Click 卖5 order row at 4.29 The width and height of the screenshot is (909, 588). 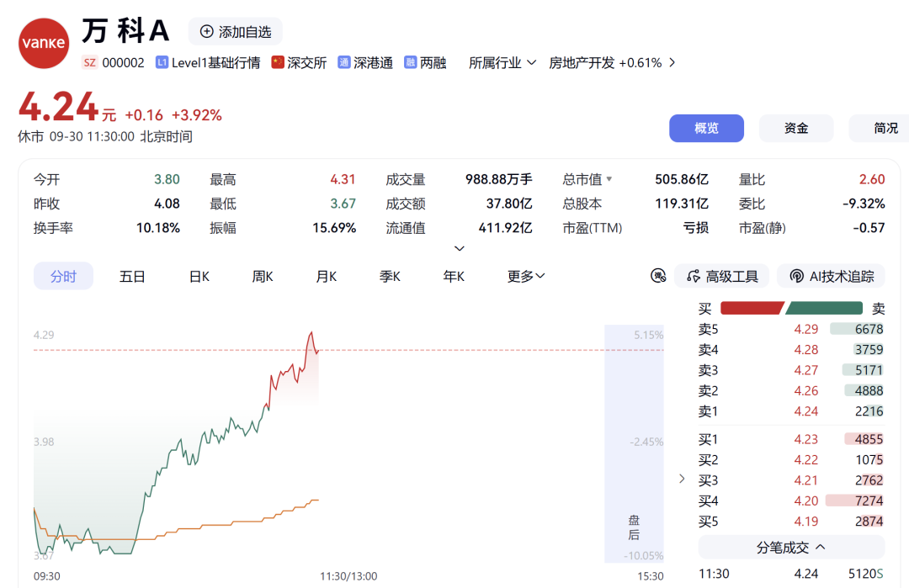[x=790, y=329]
